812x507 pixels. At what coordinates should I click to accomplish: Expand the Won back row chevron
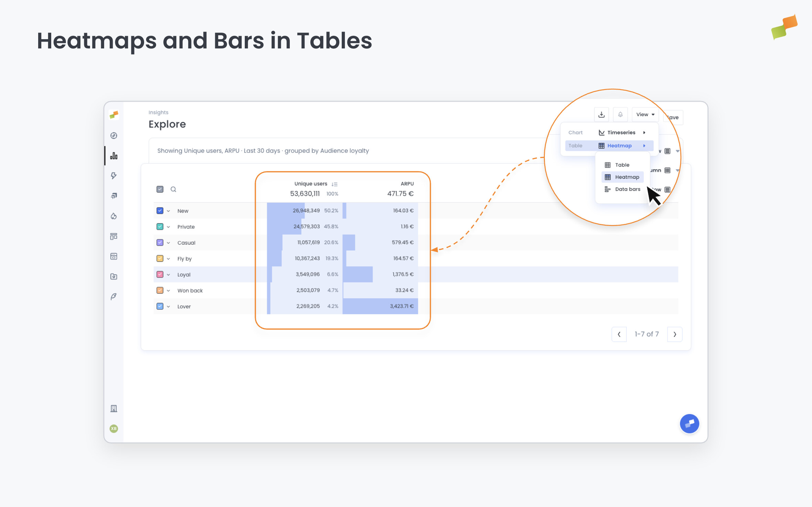coord(168,290)
